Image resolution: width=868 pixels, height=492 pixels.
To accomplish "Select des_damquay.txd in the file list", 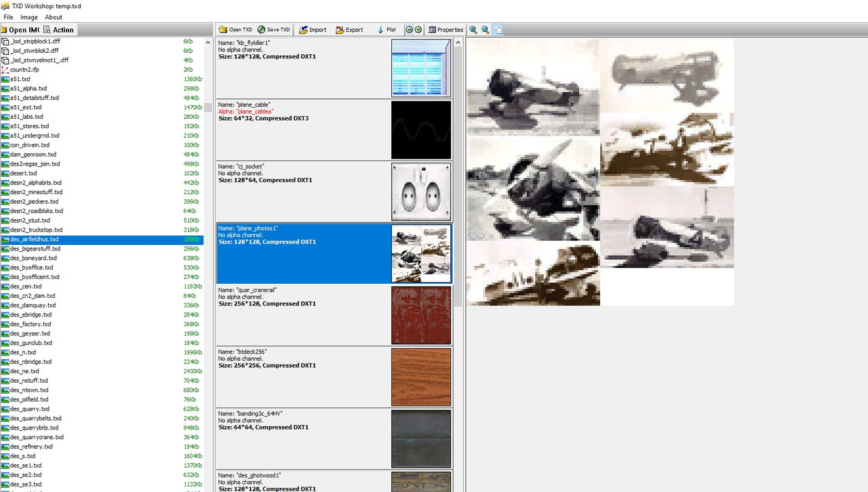I will click(x=102, y=305).
